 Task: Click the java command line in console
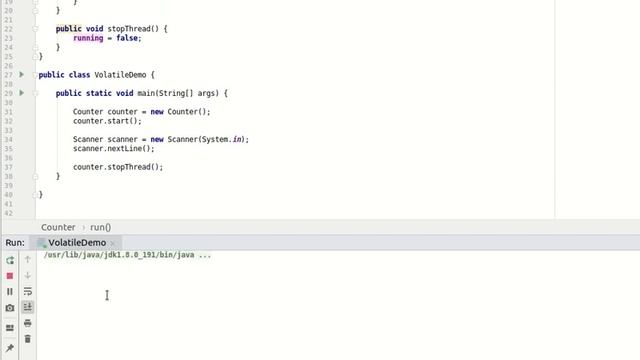click(127, 255)
